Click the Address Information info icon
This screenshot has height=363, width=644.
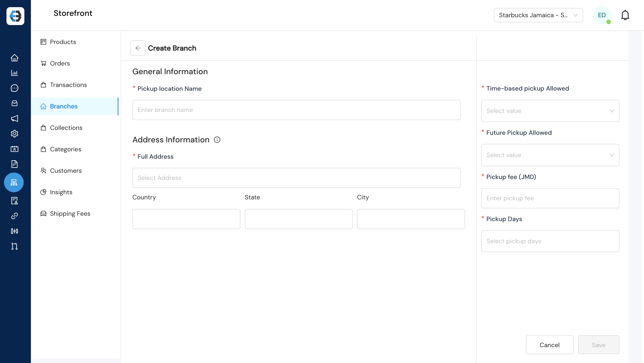coord(217,140)
